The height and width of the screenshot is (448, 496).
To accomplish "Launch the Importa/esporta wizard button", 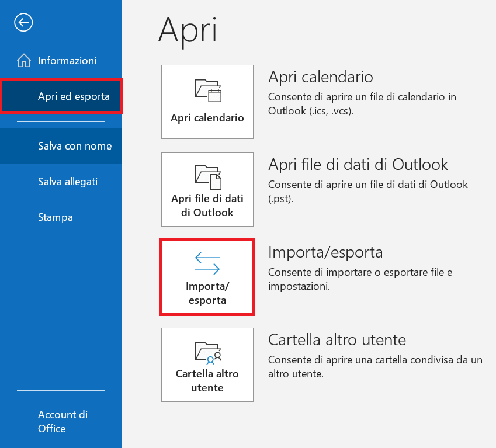I will coord(207,277).
